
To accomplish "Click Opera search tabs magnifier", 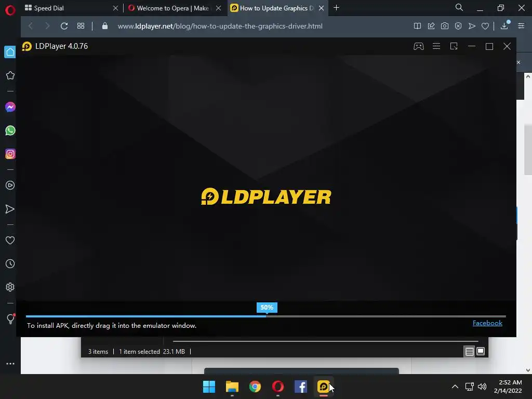I will (459, 7).
